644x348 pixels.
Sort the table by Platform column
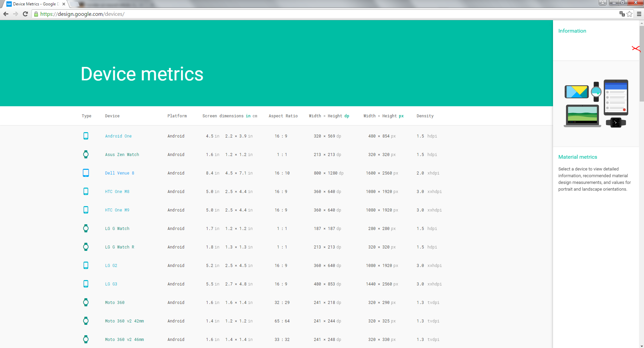coord(177,116)
